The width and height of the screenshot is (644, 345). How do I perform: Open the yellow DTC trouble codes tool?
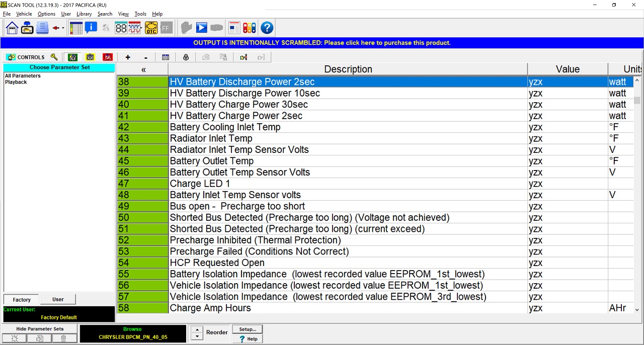[151, 28]
